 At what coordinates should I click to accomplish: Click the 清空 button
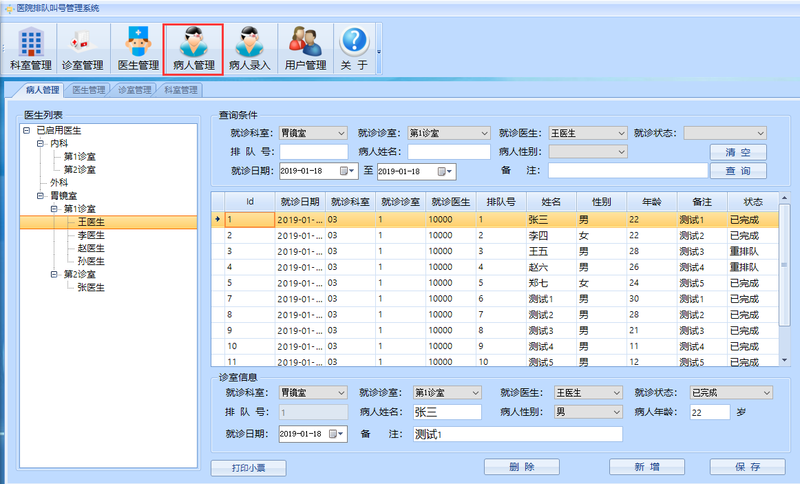738,152
